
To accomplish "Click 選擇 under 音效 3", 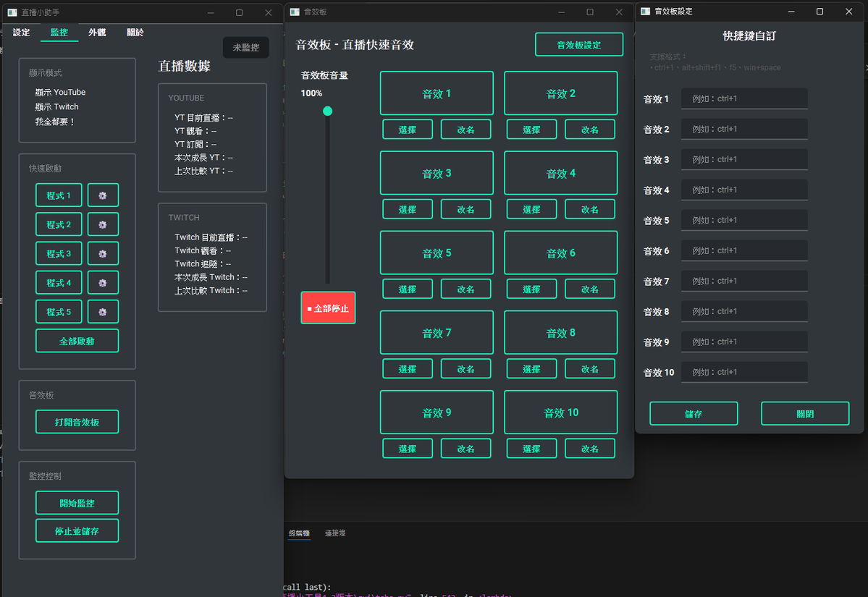I will pos(408,209).
